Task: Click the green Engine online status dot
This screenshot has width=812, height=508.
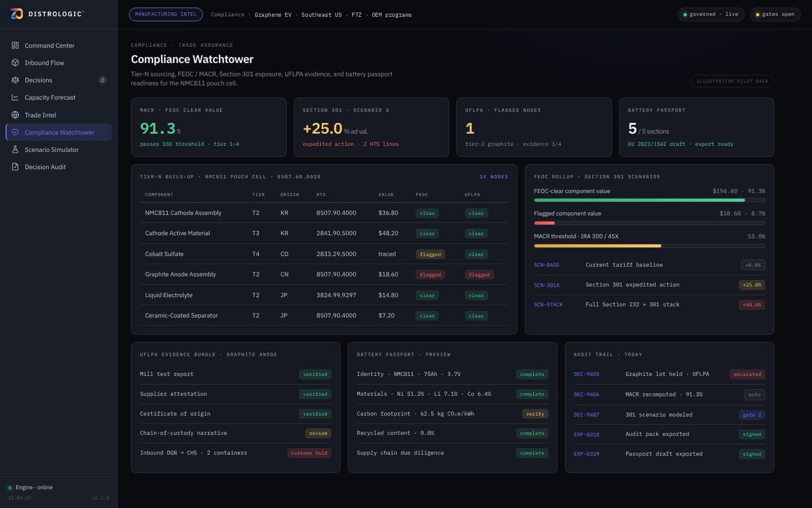Action: 10,488
